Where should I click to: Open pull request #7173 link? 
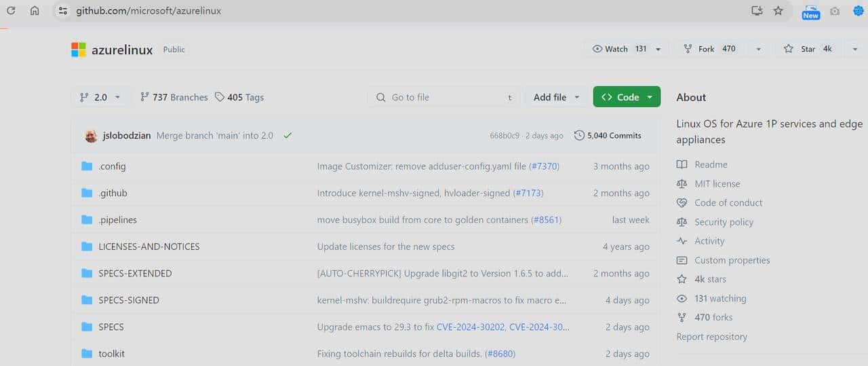[528, 193]
